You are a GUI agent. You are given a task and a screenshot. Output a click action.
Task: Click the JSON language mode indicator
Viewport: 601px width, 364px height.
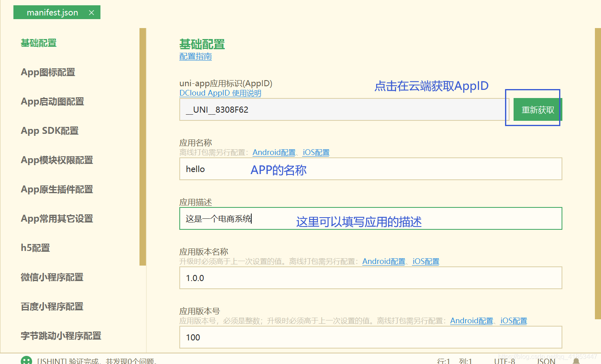[546, 361]
